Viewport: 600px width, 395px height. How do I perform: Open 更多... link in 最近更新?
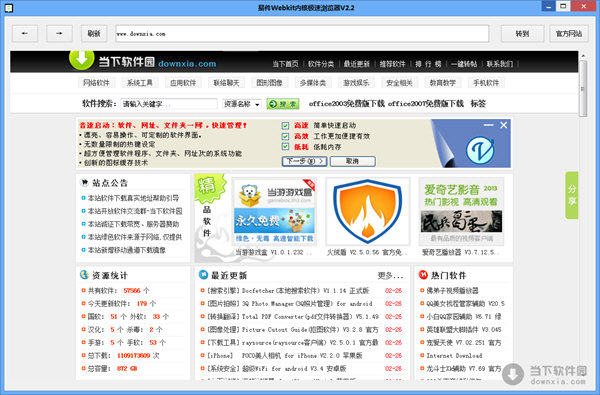(x=390, y=275)
